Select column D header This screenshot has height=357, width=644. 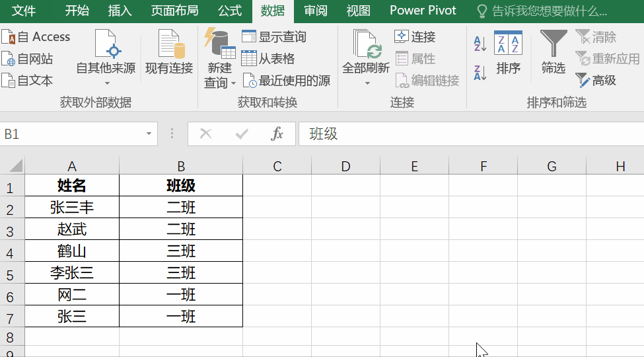point(346,166)
